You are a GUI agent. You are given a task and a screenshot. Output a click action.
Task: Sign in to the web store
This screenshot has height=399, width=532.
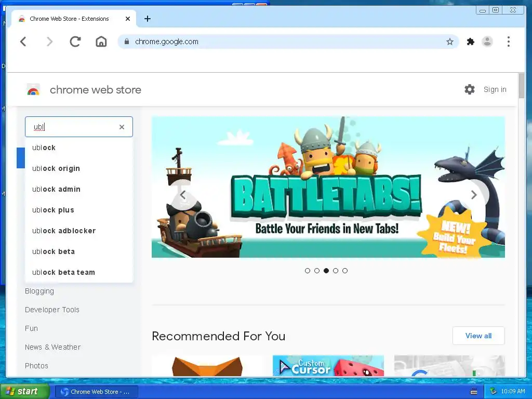tap(495, 89)
